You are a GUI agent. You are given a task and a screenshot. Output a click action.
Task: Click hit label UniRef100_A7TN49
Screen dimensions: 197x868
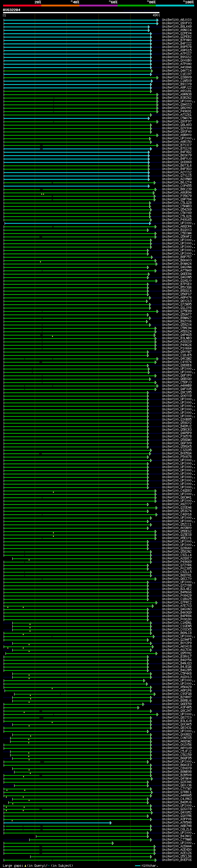(x=177, y=271)
